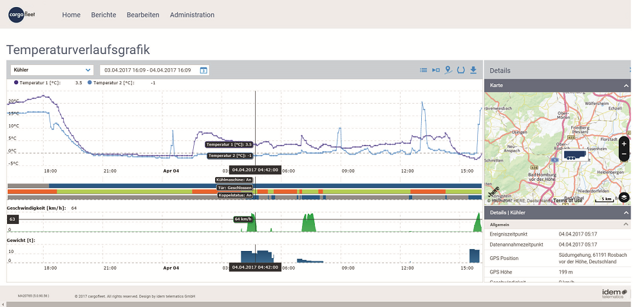Zoom in on the map
This screenshot has width=644, height=307.
pyautogui.click(x=623, y=144)
